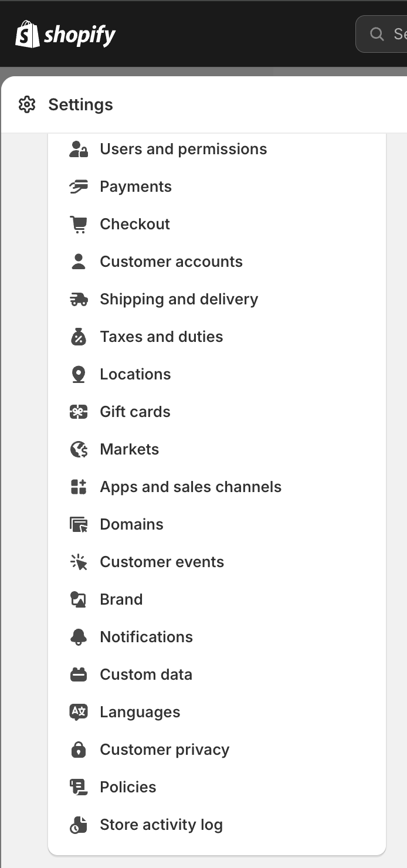Open Customer events settings
407x868 pixels.
[162, 562]
